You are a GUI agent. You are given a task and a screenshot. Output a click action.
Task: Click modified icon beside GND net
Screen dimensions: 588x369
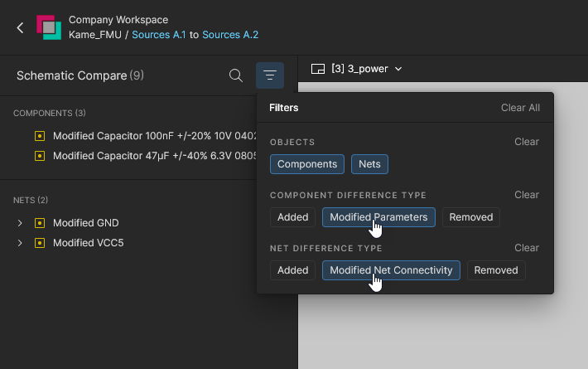(x=40, y=223)
